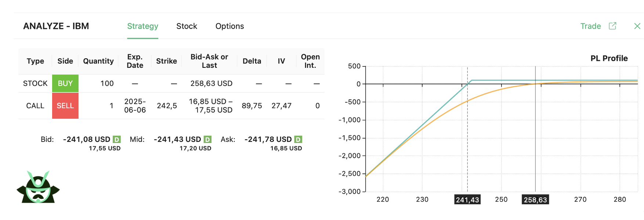Click the green D badge next to Ask
Image resolution: width=644 pixels, height=220 pixels.
tap(298, 139)
